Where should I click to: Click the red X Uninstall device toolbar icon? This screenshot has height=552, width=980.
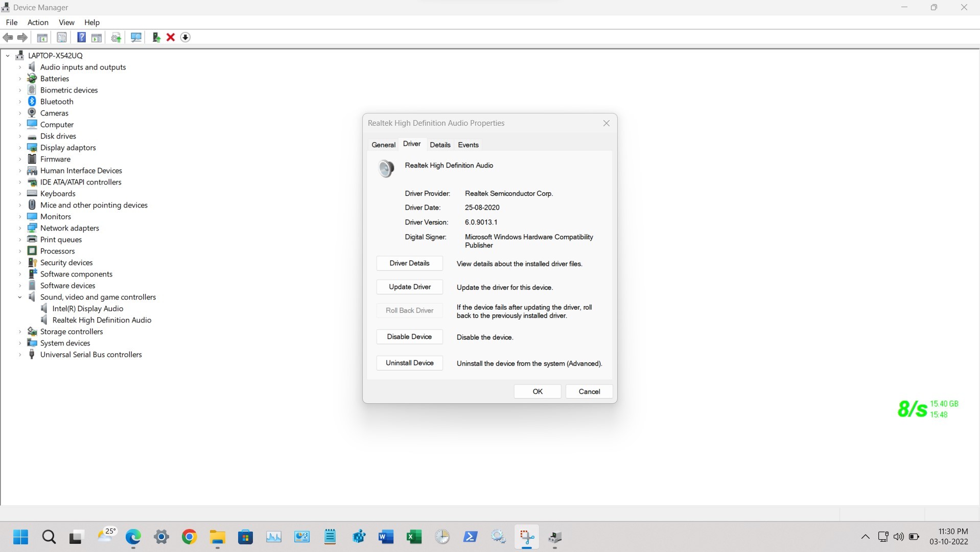[171, 37]
